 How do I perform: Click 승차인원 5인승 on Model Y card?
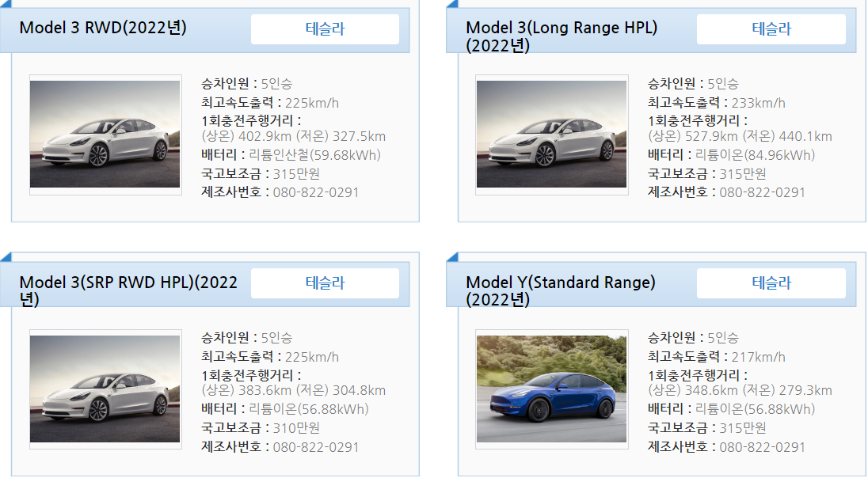693,337
